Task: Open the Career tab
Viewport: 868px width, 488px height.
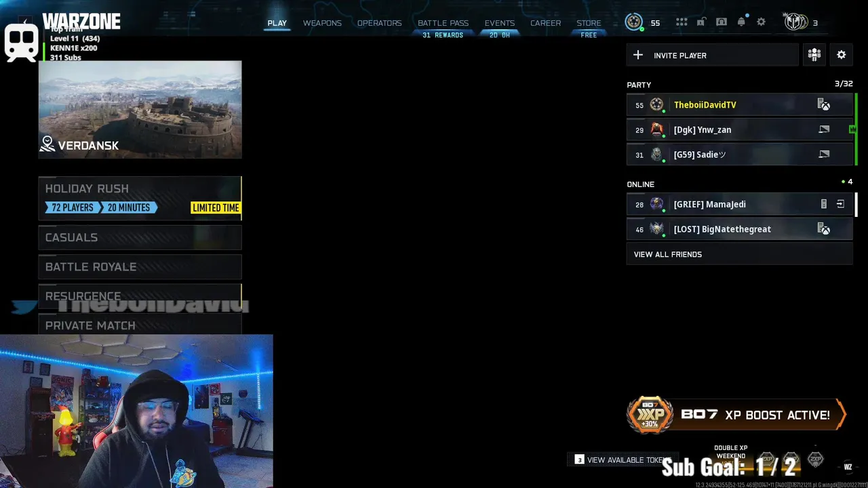Action: click(545, 23)
